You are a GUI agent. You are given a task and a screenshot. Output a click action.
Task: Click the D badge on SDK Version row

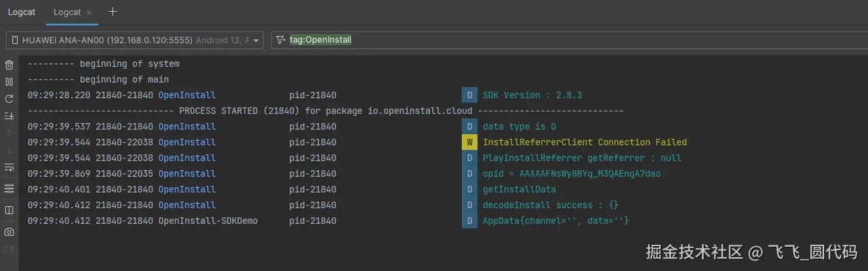(x=469, y=95)
